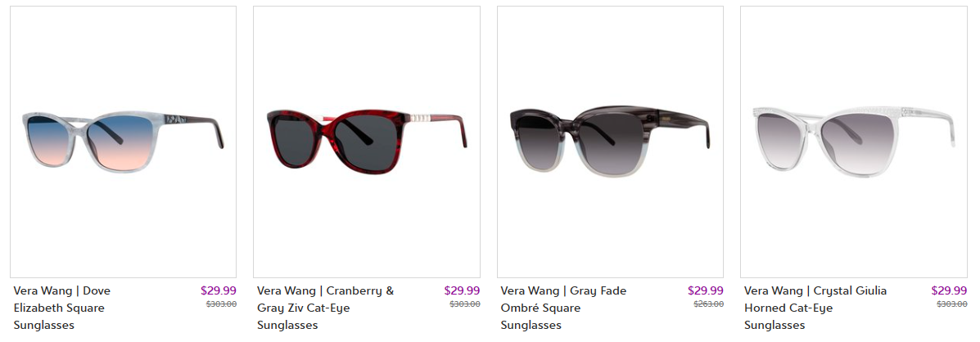
Task: Click the $29.99 price for Crystal Giulia
Action: (950, 290)
